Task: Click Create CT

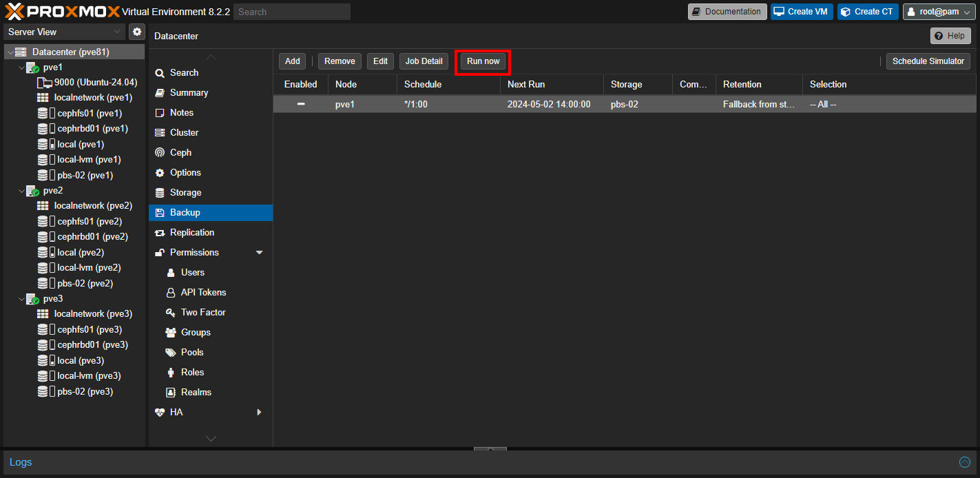Action: 868,12
